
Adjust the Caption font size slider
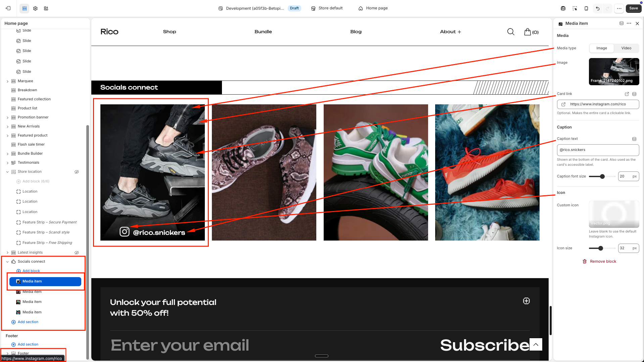click(602, 176)
